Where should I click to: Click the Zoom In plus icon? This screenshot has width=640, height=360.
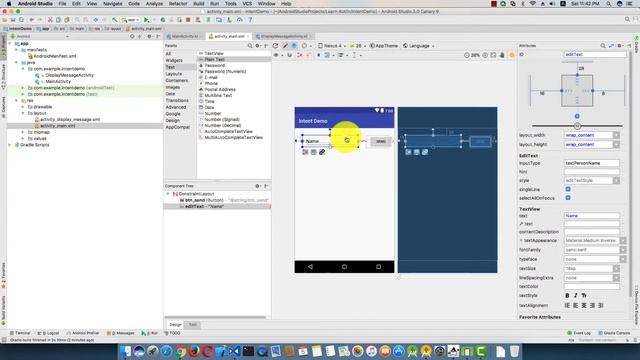click(485, 55)
